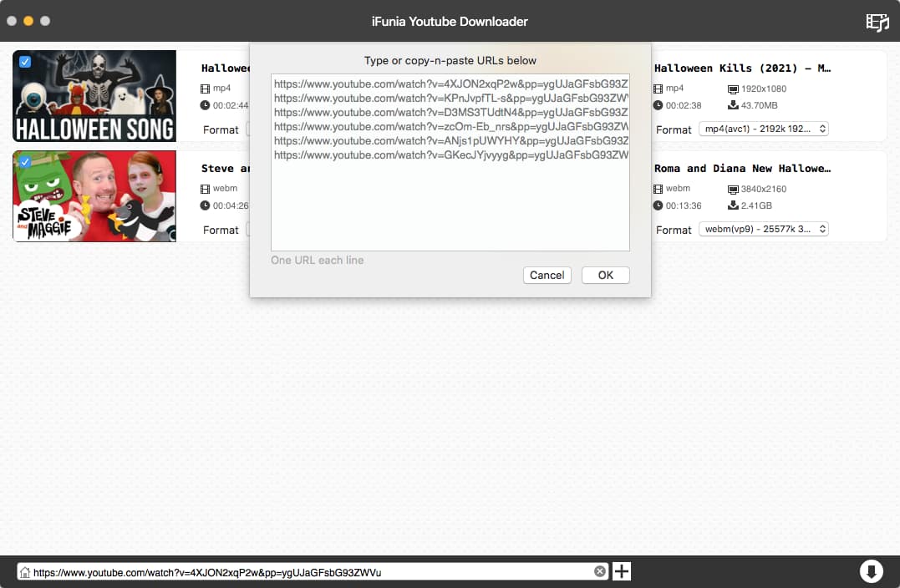Click the bottom URL input field
This screenshot has width=900, height=588.
(309, 572)
